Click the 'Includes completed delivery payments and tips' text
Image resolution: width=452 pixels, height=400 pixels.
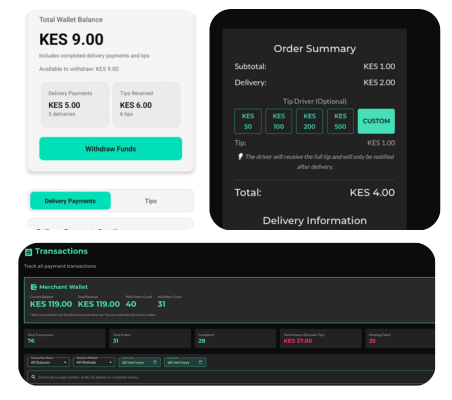click(94, 56)
